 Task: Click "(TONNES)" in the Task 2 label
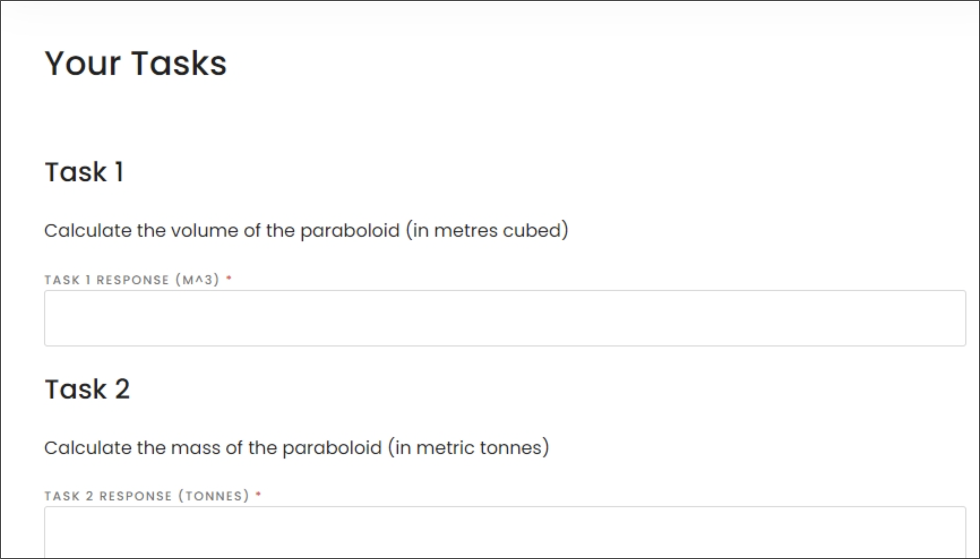[214, 496]
